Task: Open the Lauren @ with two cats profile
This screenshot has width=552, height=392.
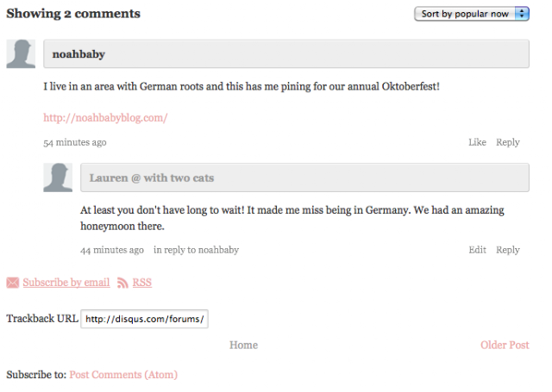Action: pyautogui.click(x=152, y=178)
